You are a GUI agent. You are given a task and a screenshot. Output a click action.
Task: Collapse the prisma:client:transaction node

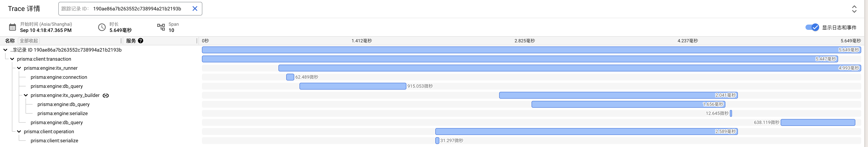pos(12,59)
